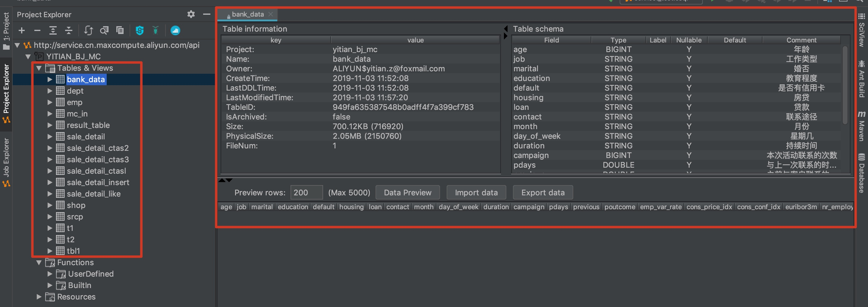
Task: Expand the Resources tree node
Action: coord(38,296)
